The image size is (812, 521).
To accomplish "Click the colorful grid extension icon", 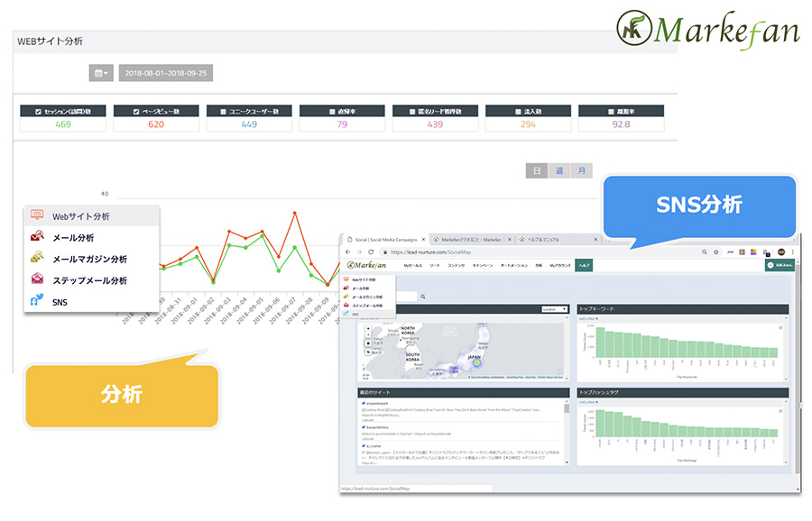I will (x=753, y=252).
